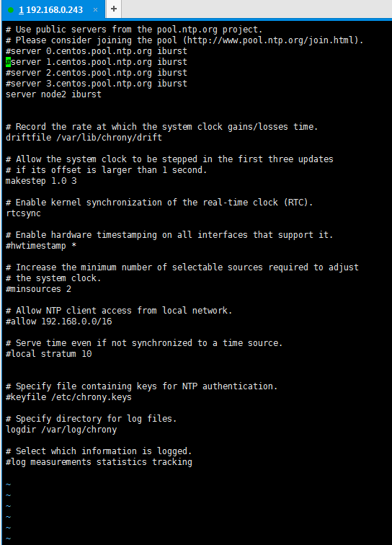Click the '#hwtimestamp *' line

pyautogui.click(x=41, y=246)
